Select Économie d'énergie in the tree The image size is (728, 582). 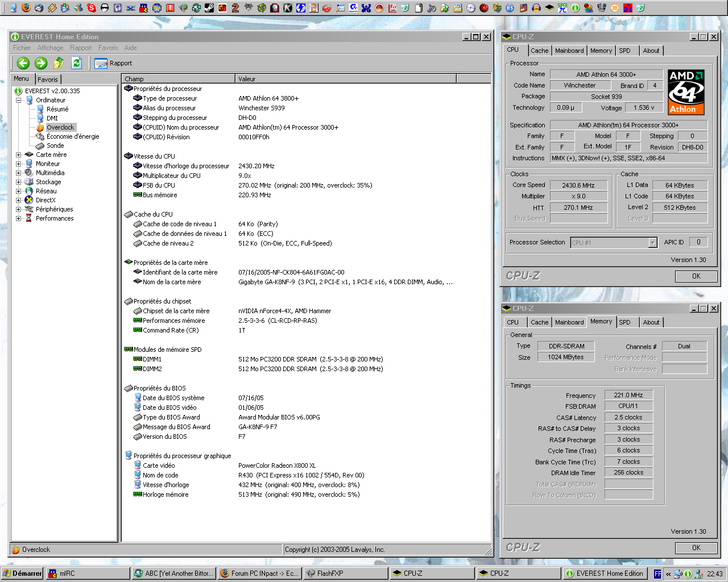click(73, 136)
